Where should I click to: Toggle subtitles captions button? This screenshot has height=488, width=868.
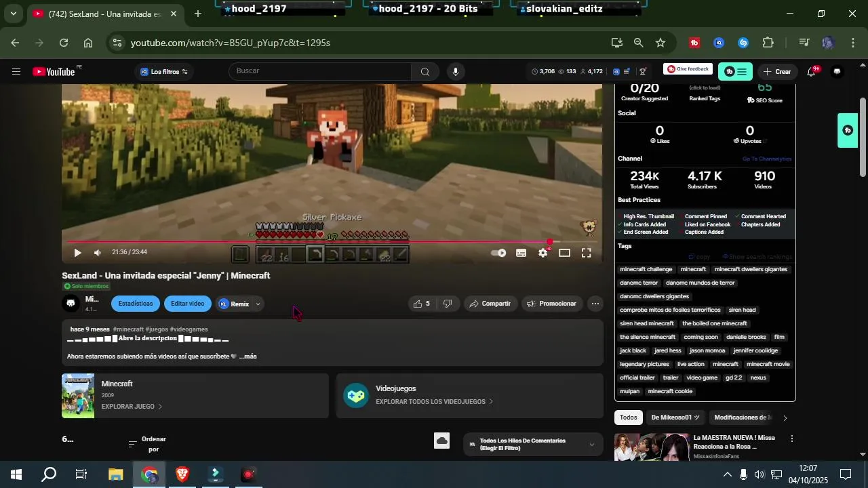click(521, 253)
